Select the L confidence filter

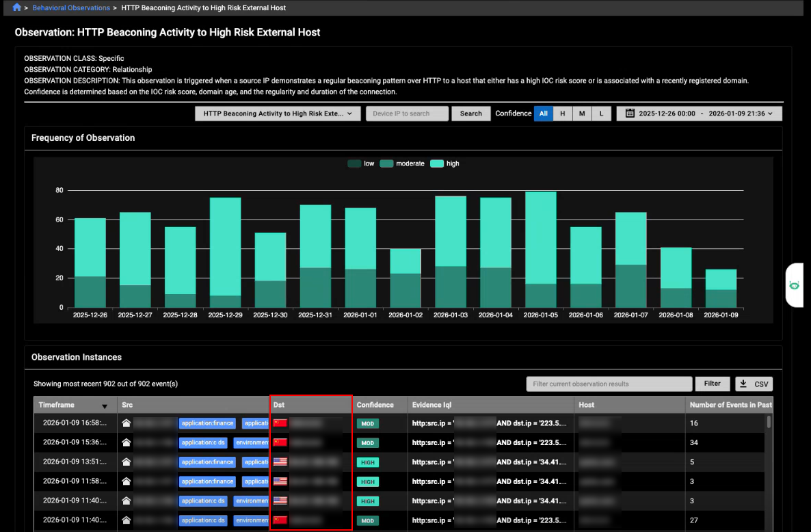pyautogui.click(x=601, y=114)
